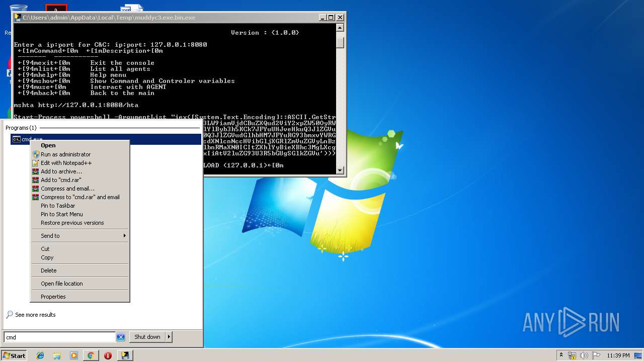Click the taskbar clock 11:39 PM
644x362 pixels.
(618, 355)
